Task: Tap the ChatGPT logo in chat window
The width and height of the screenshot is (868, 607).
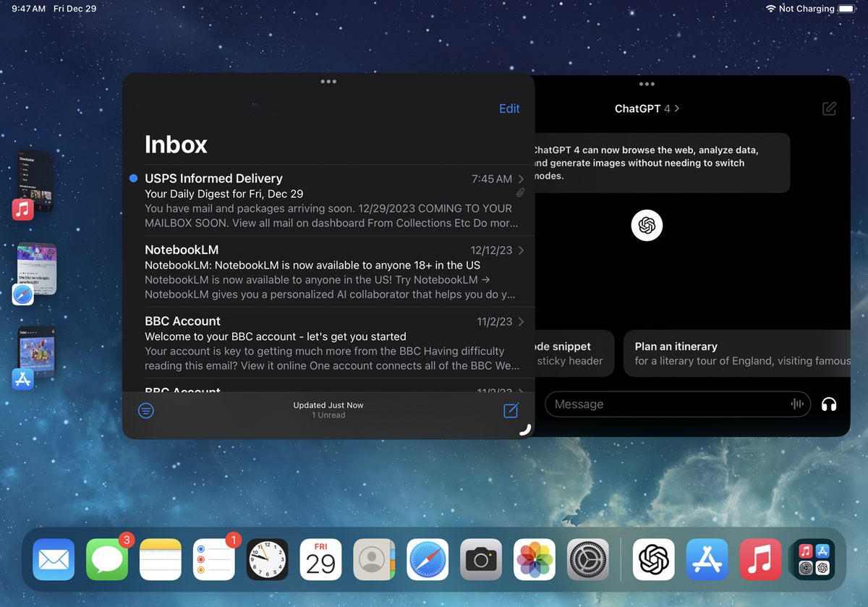Action: click(x=647, y=225)
